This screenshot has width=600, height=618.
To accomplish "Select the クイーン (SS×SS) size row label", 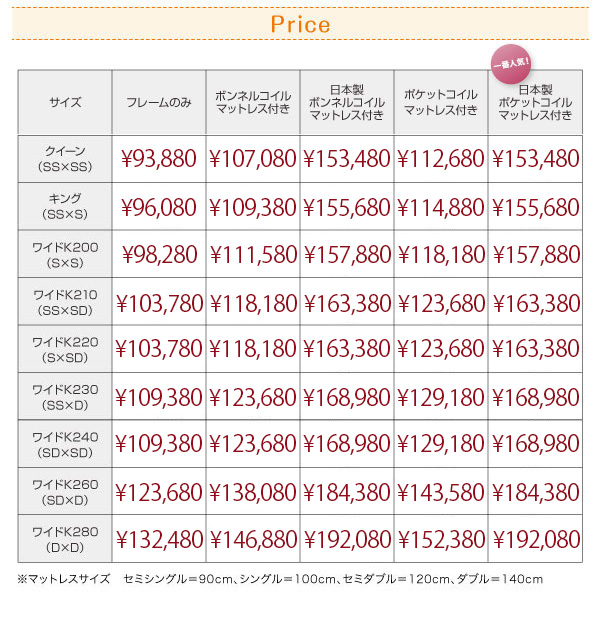I will point(65,159).
